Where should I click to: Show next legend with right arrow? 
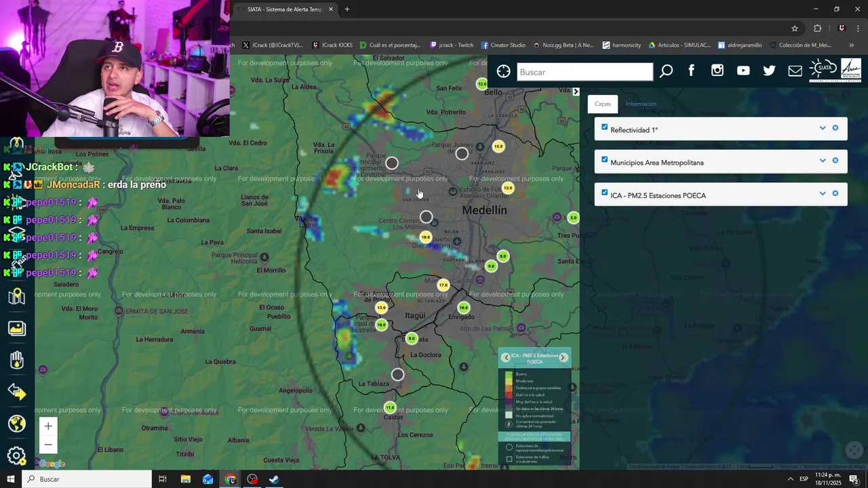pyautogui.click(x=563, y=357)
